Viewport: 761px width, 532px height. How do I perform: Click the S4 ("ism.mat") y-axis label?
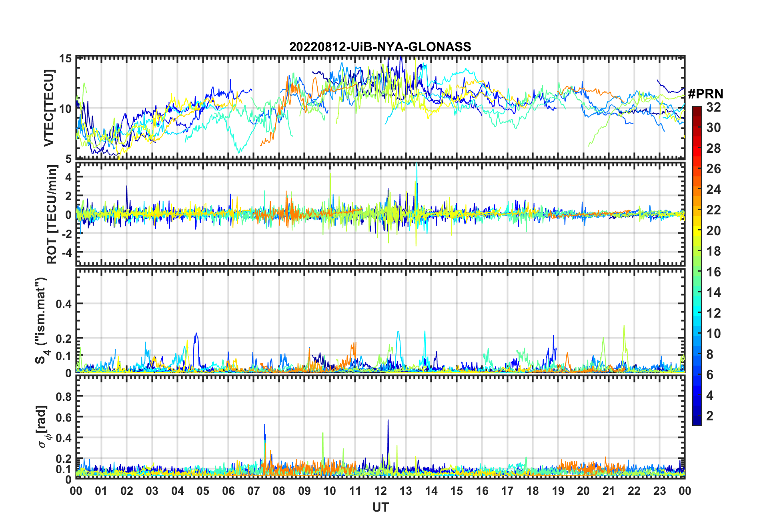[42, 321]
